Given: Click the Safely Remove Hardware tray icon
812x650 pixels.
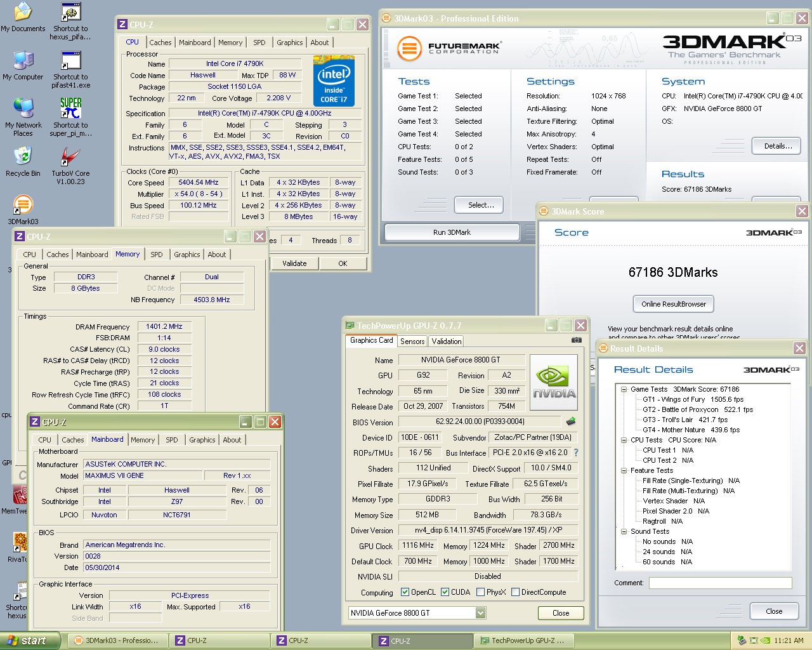Looking at the screenshot, I should pos(742,640).
